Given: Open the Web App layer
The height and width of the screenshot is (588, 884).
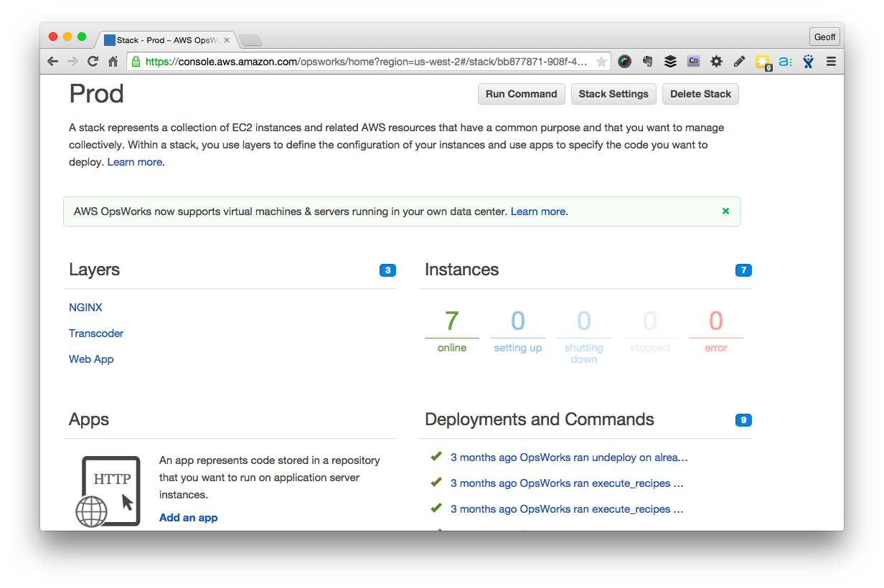Looking at the screenshot, I should coord(91,359).
